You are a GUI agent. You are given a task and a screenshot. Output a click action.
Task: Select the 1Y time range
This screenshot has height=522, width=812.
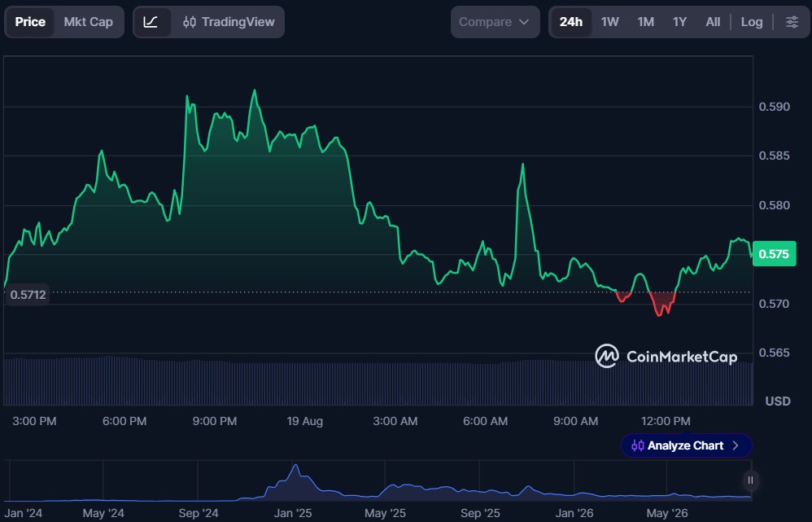tap(679, 22)
